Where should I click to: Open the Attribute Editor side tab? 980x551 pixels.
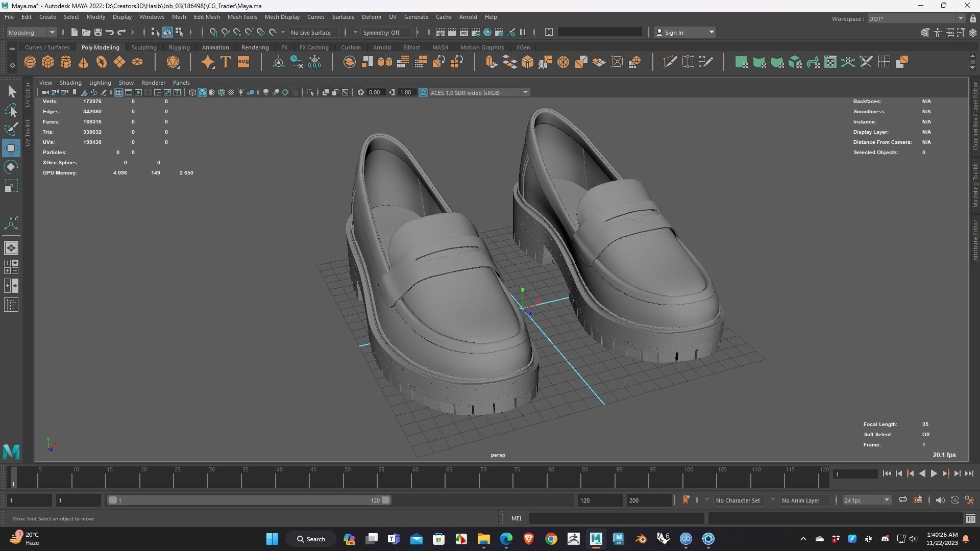[x=975, y=240]
